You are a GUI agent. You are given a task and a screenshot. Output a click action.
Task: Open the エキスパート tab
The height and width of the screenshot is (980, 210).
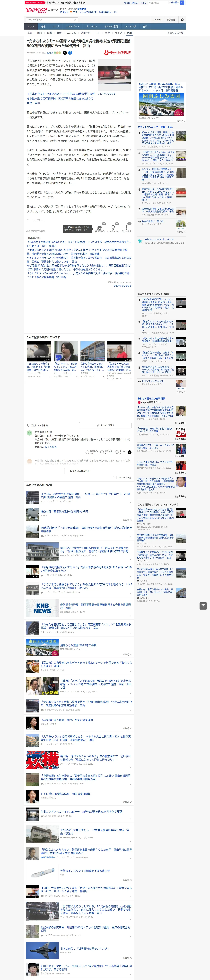(x=72, y=27)
